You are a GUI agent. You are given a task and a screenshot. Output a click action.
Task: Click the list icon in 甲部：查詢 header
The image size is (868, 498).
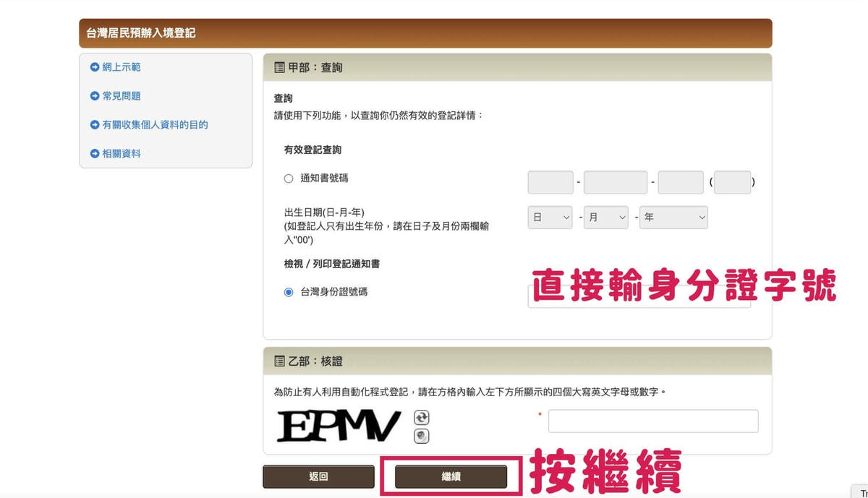[x=279, y=67]
